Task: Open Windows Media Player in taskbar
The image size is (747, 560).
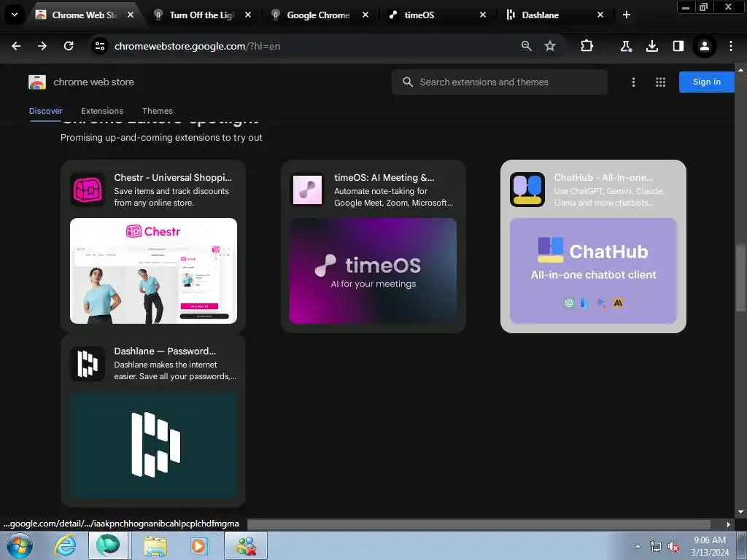Action: point(200,545)
